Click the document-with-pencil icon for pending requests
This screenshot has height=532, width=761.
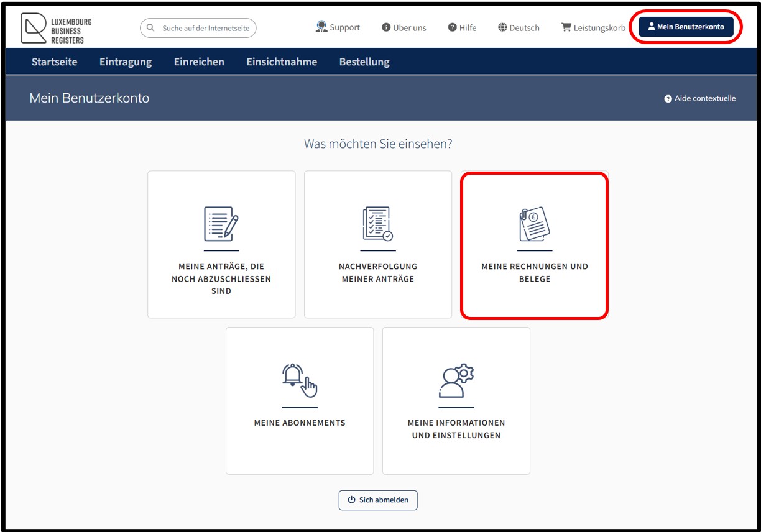221,224
